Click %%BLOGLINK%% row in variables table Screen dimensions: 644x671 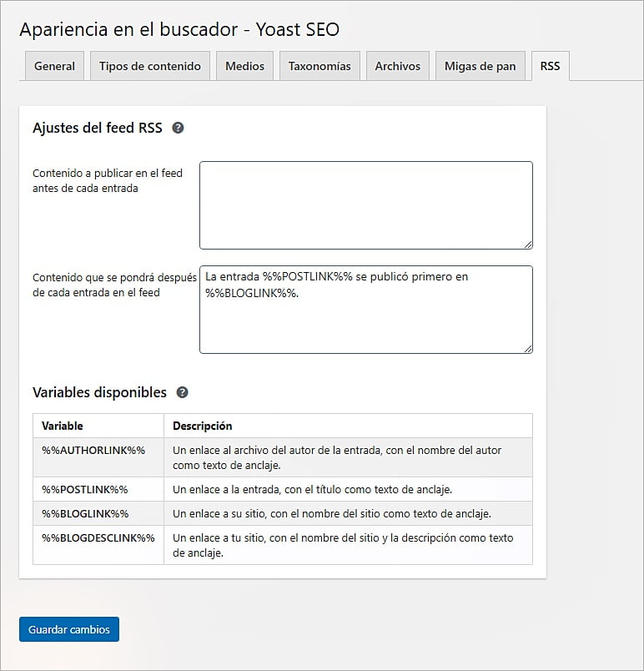(x=85, y=513)
